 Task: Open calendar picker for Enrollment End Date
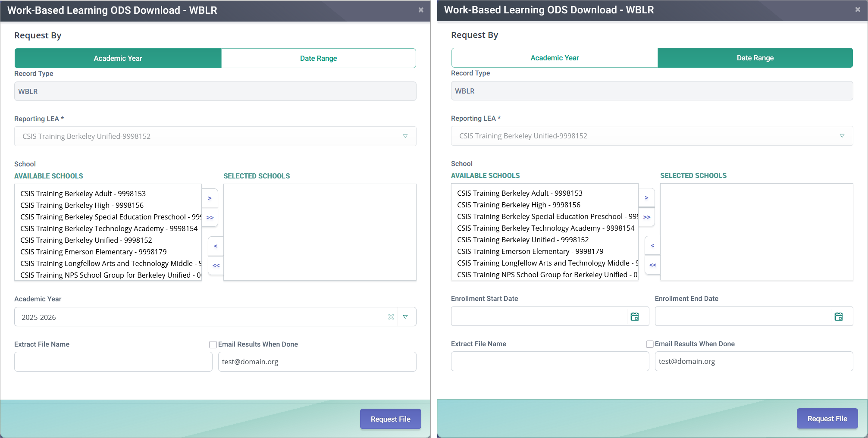pos(839,316)
